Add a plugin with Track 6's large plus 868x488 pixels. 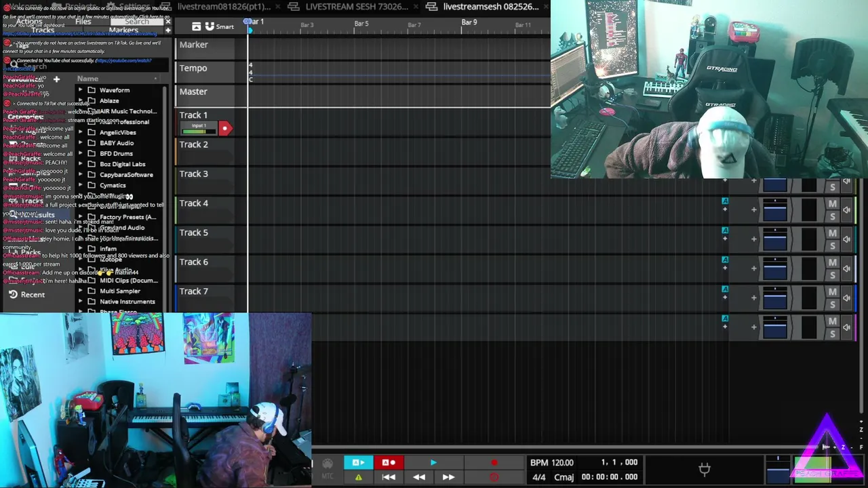coord(753,268)
